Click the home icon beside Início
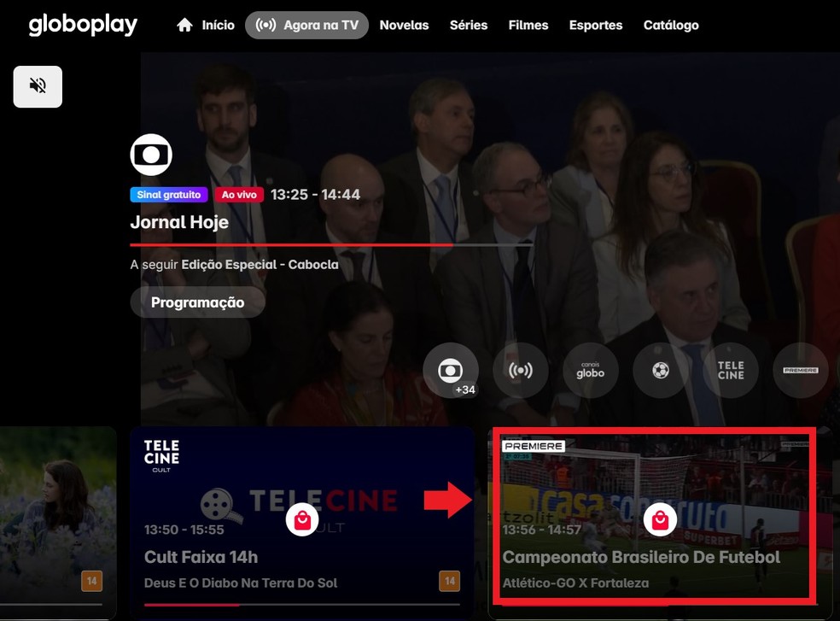The width and height of the screenshot is (840, 621). (x=184, y=25)
